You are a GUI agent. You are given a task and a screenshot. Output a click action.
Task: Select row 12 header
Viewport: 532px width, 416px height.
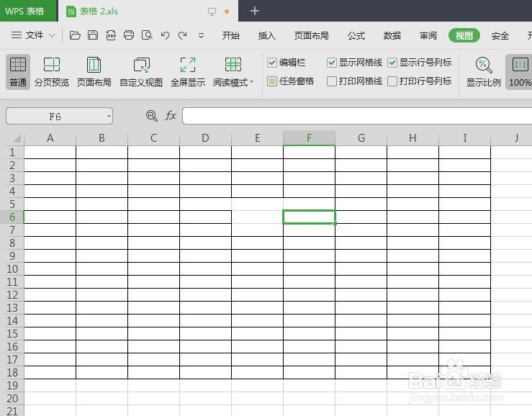[12, 295]
